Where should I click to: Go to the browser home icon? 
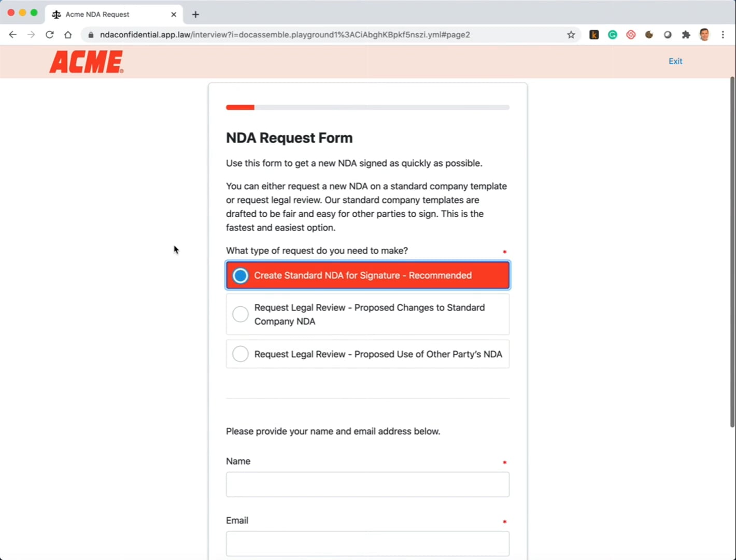tap(68, 35)
